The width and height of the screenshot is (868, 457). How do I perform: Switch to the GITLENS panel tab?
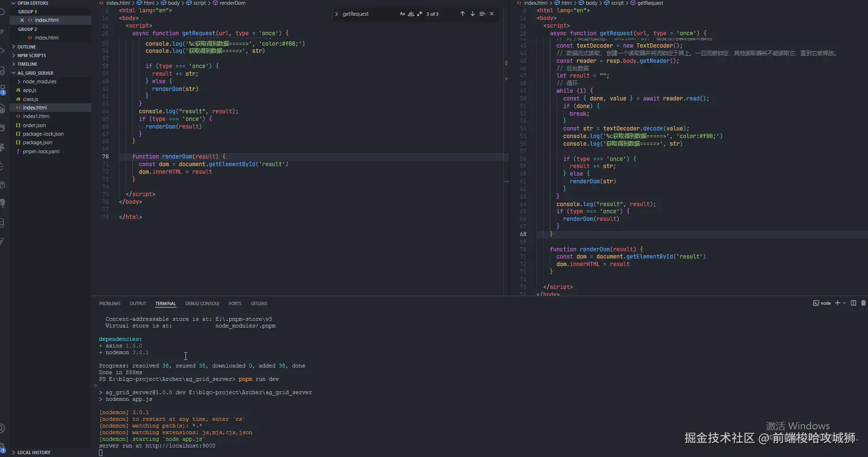[259, 303]
